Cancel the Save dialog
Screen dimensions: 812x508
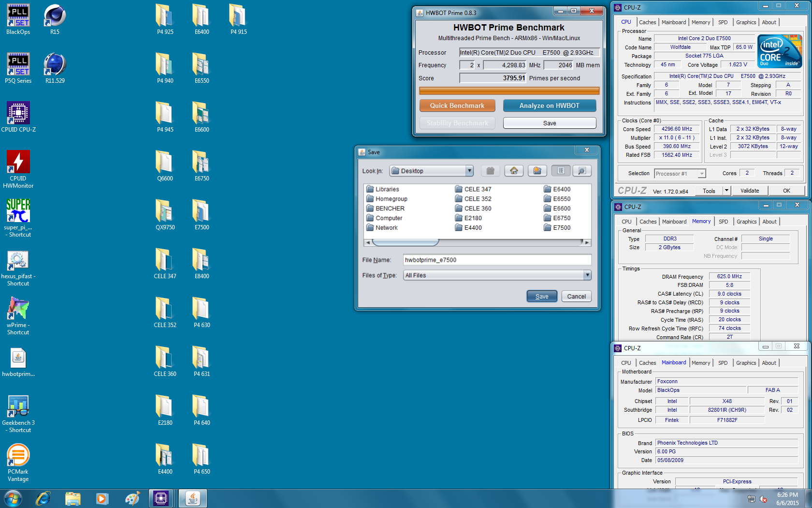[576, 296]
